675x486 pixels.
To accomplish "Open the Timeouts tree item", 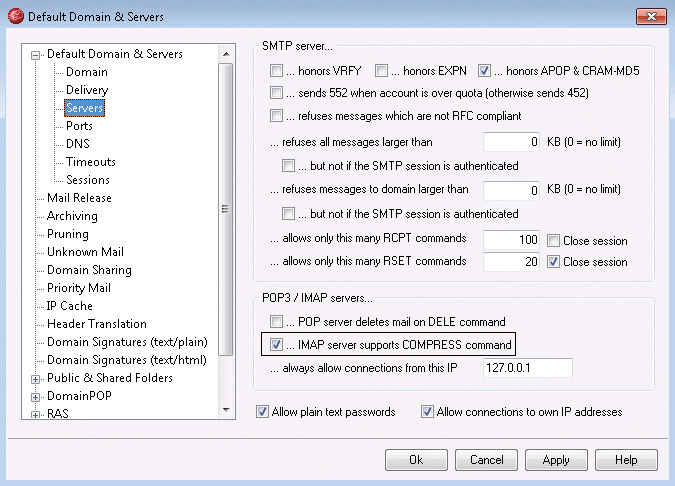I will click(x=91, y=162).
